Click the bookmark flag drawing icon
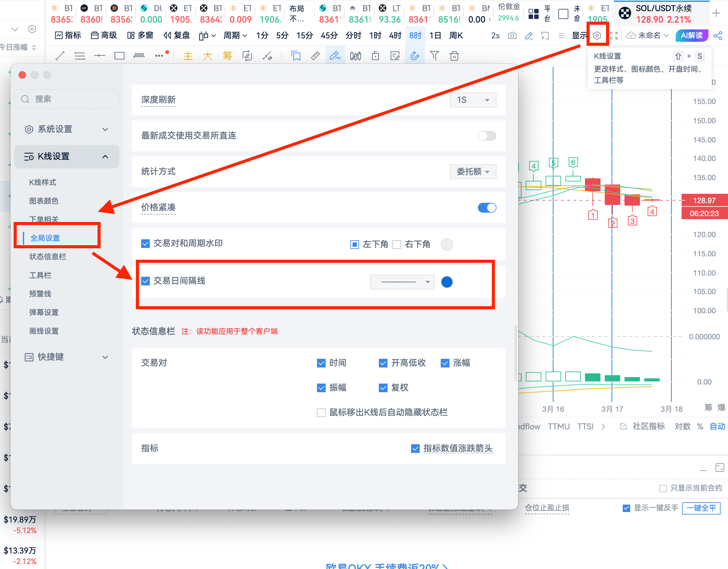The image size is (728, 569). [x=296, y=56]
